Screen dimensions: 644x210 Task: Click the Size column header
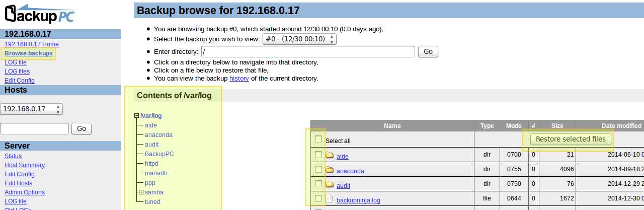click(557, 126)
